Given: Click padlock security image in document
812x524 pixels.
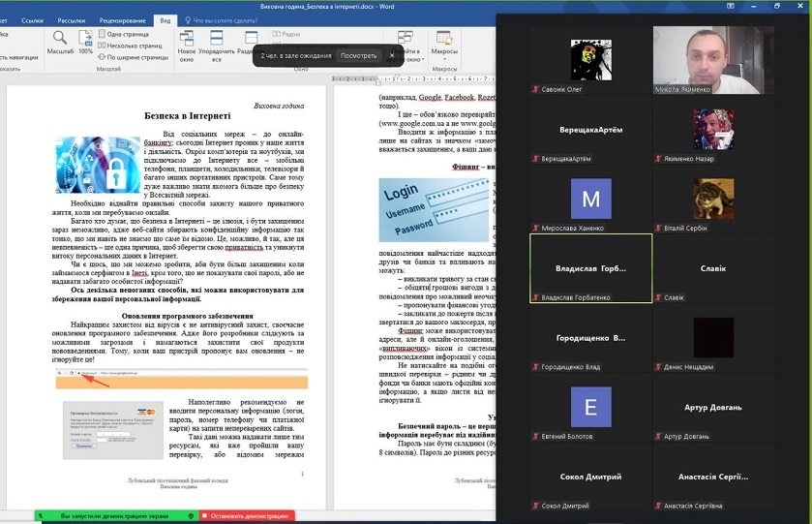Looking at the screenshot, I should (x=98, y=165).
